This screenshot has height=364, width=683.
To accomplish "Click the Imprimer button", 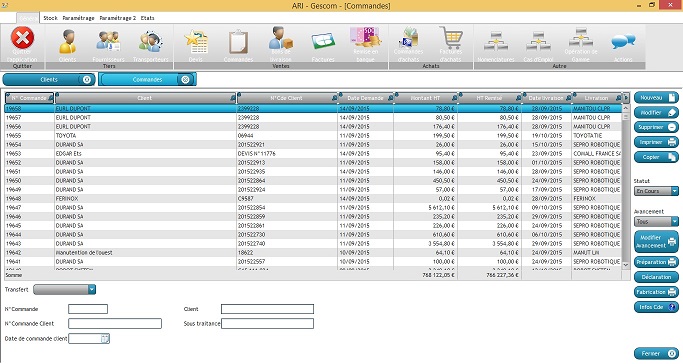I will pos(656,142).
